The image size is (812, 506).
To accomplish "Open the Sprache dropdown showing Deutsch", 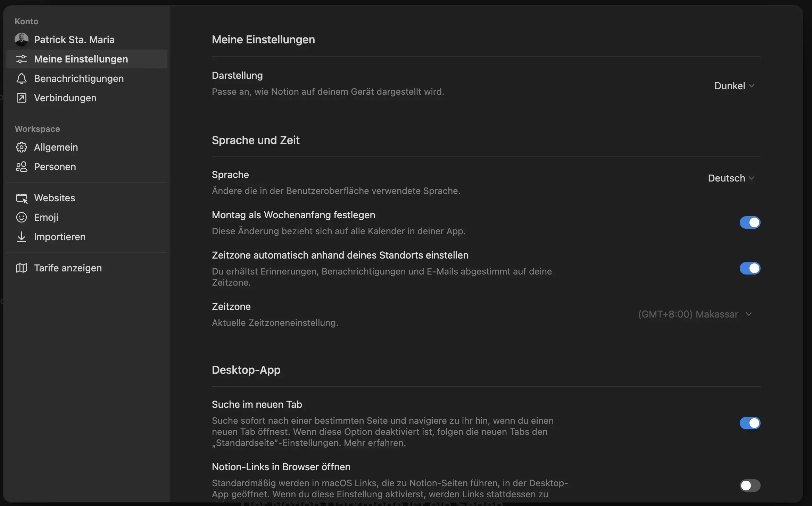I will pos(731,178).
